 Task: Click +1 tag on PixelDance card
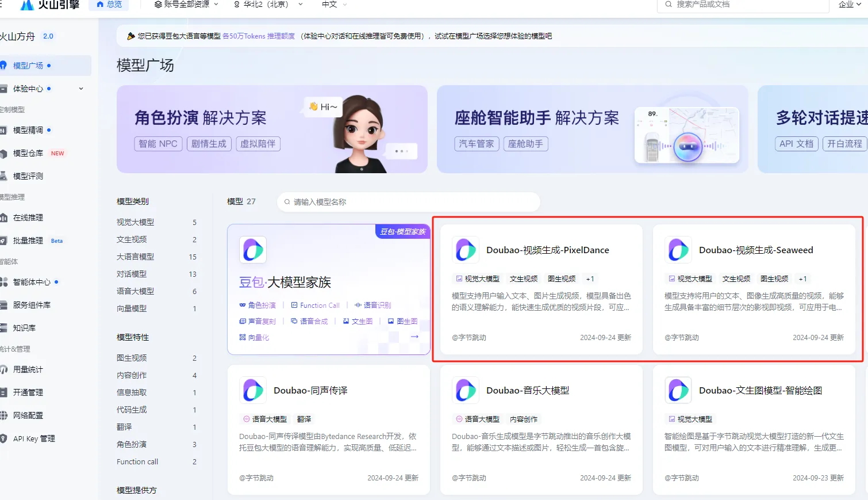[x=590, y=279]
